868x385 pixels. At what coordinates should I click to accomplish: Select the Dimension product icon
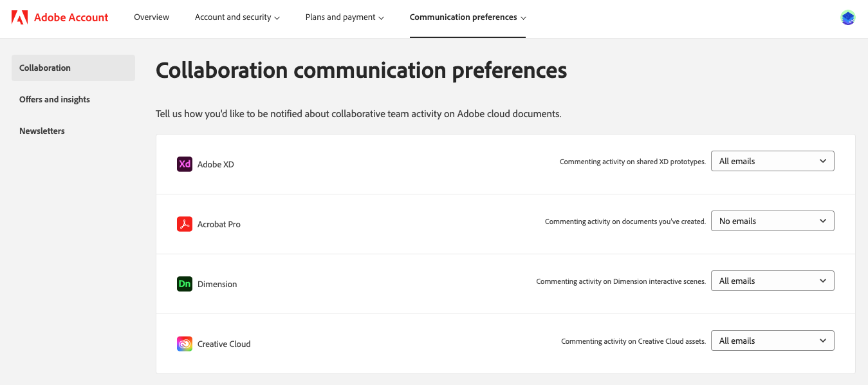pos(185,284)
